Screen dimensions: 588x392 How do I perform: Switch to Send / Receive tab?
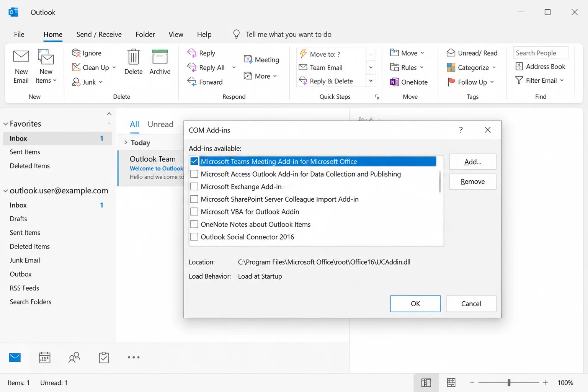99,34
